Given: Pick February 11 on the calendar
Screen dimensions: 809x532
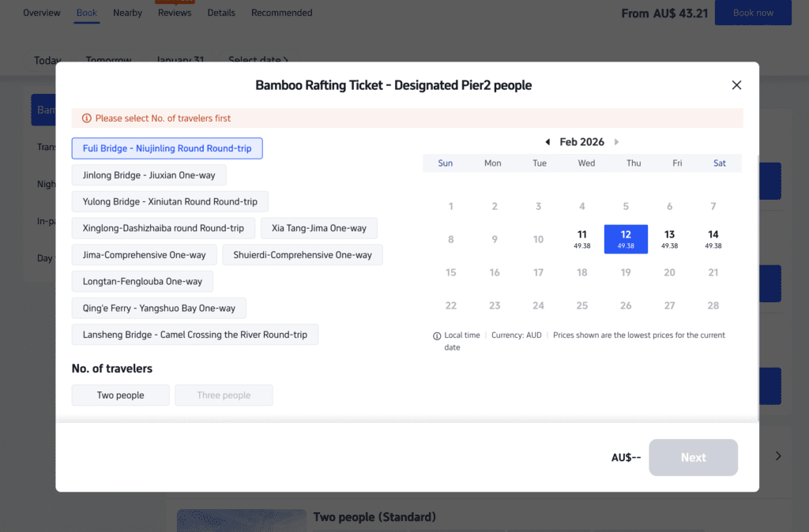Looking at the screenshot, I should tap(582, 238).
